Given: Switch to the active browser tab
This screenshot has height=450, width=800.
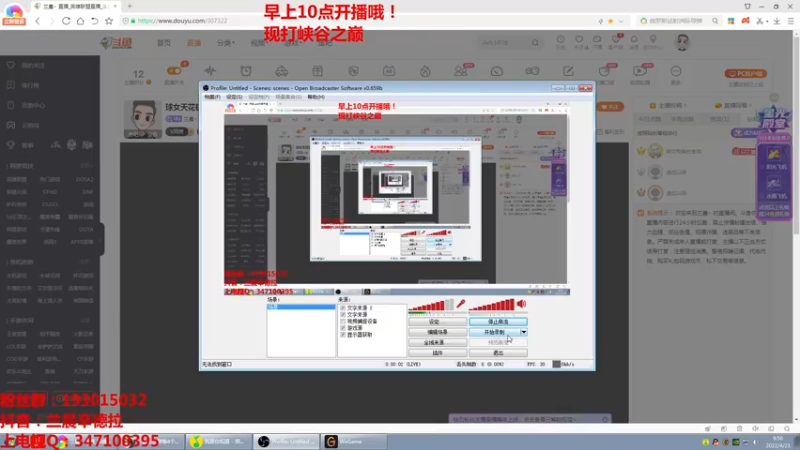Looking at the screenshot, I should [76, 6].
